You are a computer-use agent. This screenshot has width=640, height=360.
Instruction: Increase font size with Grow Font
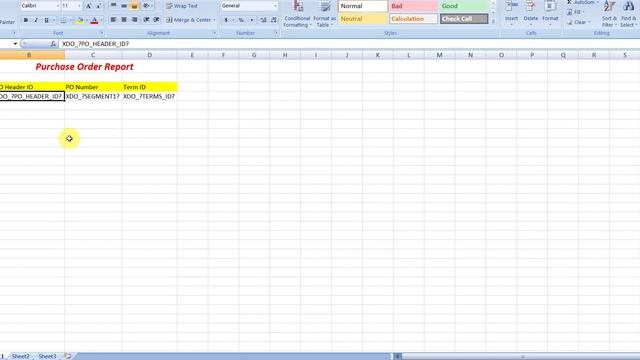pyautogui.click(x=89, y=6)
